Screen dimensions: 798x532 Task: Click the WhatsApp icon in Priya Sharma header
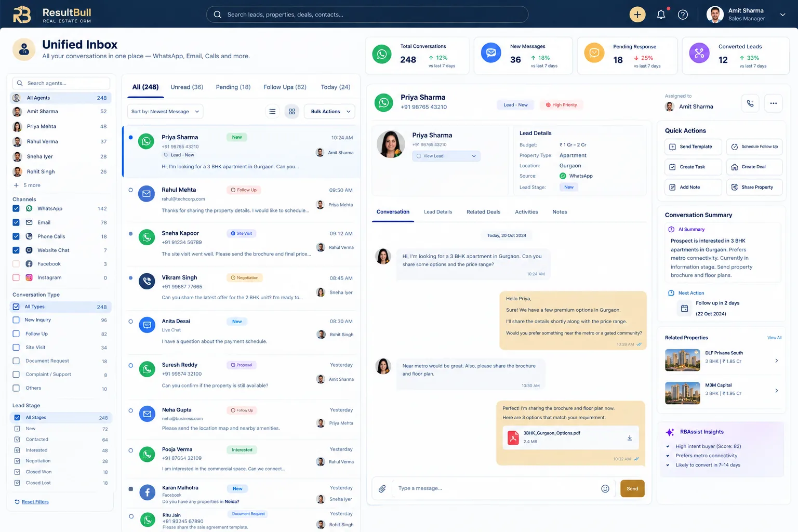click(x=384, y=102)
